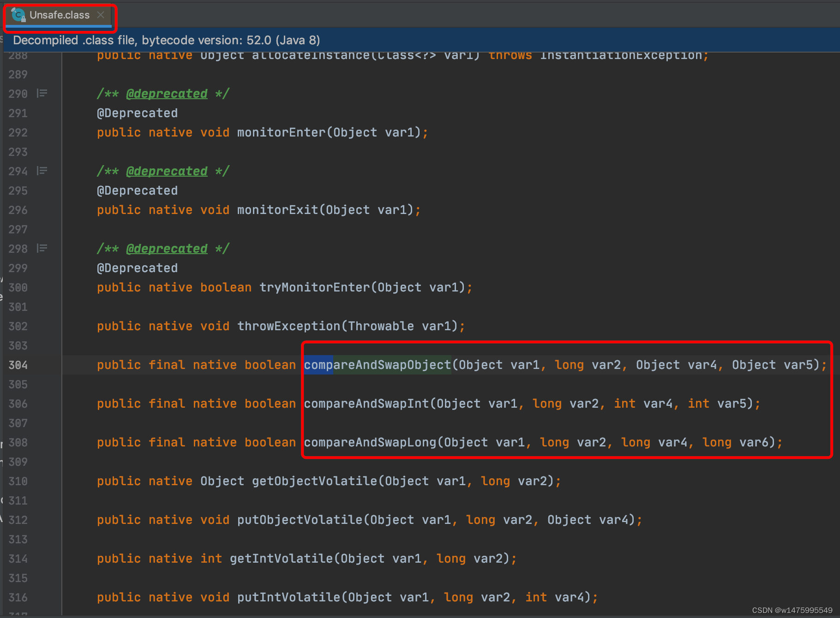Click 'Object' return type of getObjectVolatile

222,481
